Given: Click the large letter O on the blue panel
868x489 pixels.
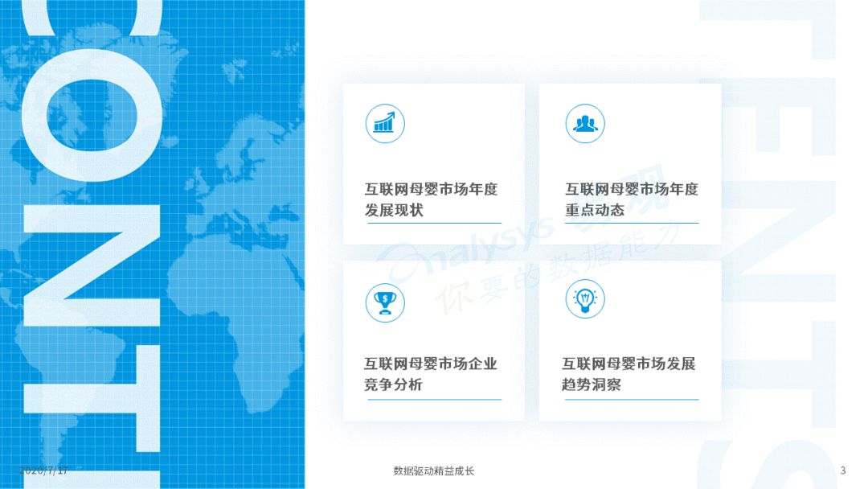Looking at the screenshot, I should tap(92, 115).
